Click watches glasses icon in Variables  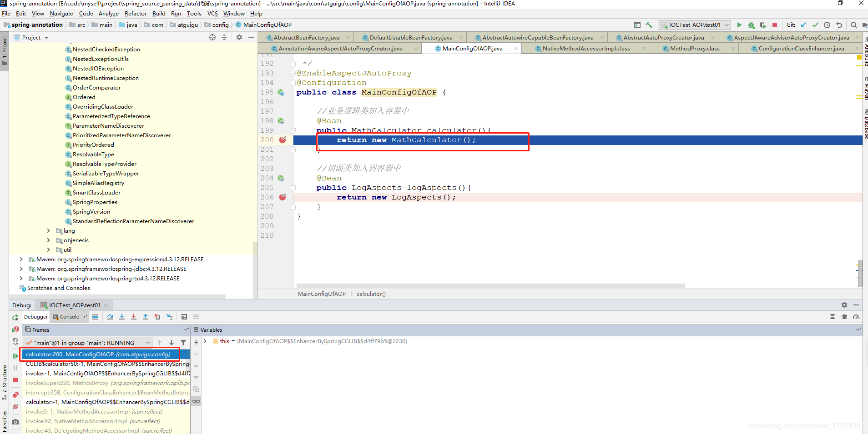196,401
